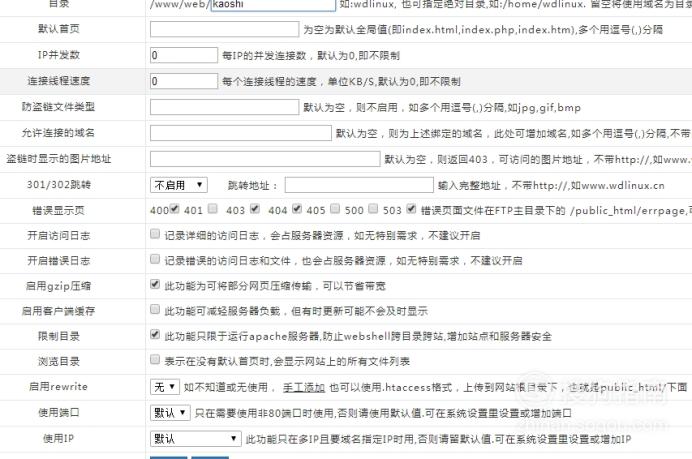The height and width of the screenshot is (459, 692).
Task: Click the 盗链时显示的图片地址 input field
Action: [x=265, y=159]
